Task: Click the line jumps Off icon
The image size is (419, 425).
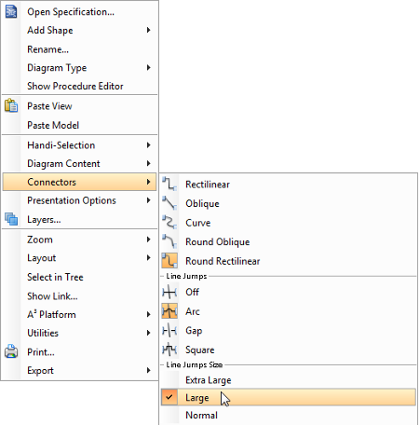Action: coord(169,292)
